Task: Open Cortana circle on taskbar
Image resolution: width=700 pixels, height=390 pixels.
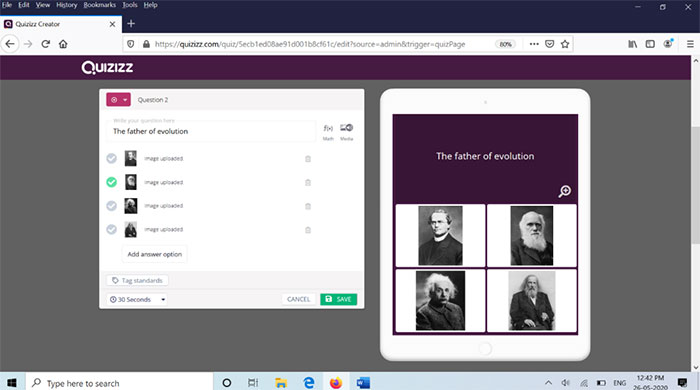Action: pyautogui.click(x=227, y=383)
